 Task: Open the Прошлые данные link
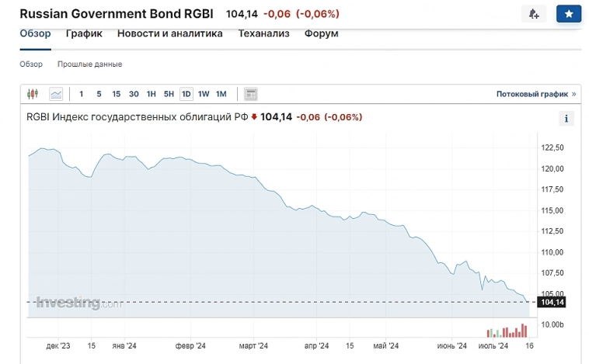coord(89,64)
